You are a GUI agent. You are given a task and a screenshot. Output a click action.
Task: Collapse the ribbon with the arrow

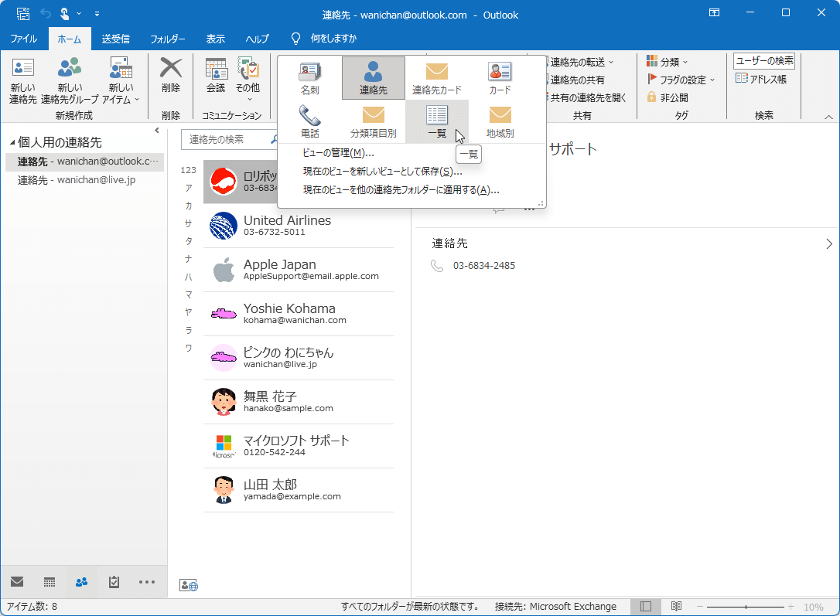tap(828, 117)
